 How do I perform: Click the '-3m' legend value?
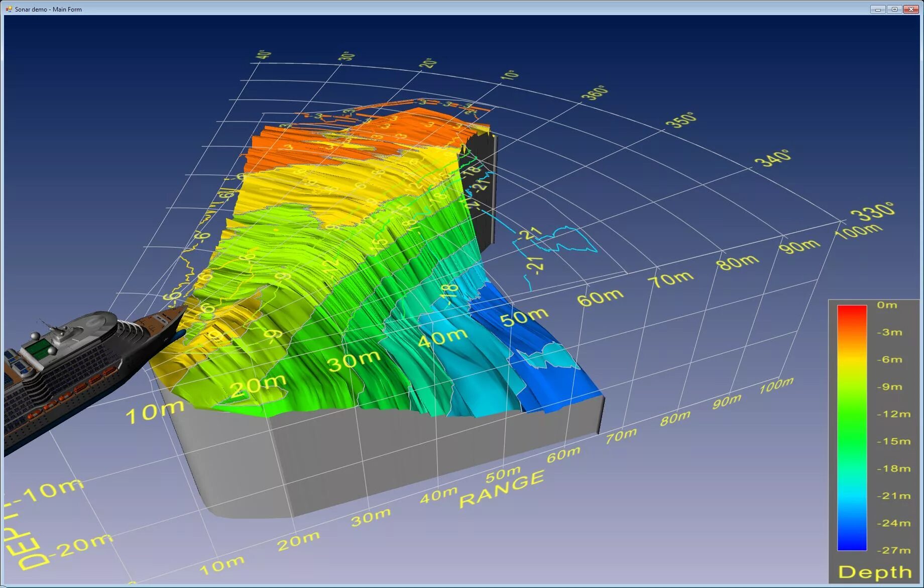[x=889, y=332]
